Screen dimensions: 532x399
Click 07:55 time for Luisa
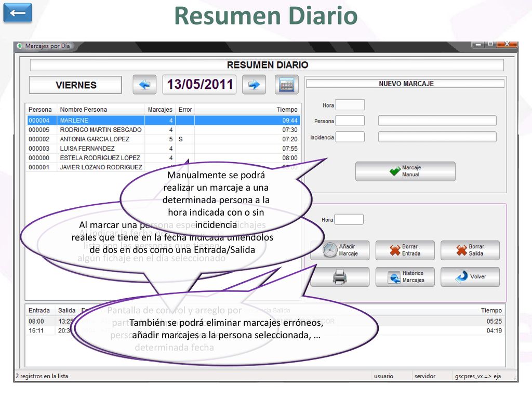[x=290, y=149]
